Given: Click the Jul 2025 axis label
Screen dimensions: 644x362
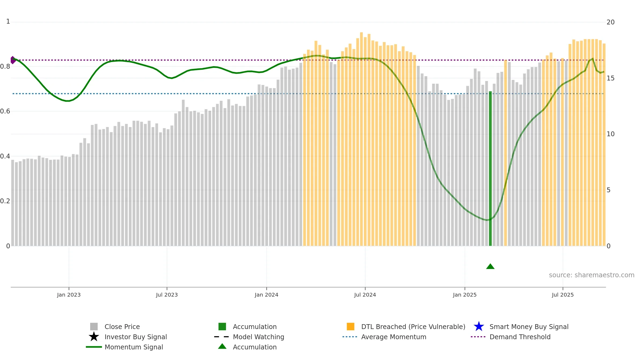Looking at the screenshot, I should pyautogui.click(x=563, y=295).
